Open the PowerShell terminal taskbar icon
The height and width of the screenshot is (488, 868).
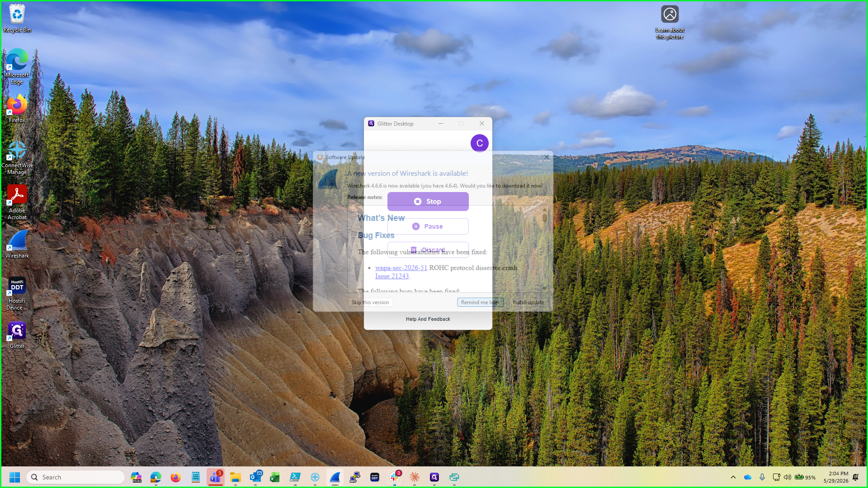coord(295,477)
